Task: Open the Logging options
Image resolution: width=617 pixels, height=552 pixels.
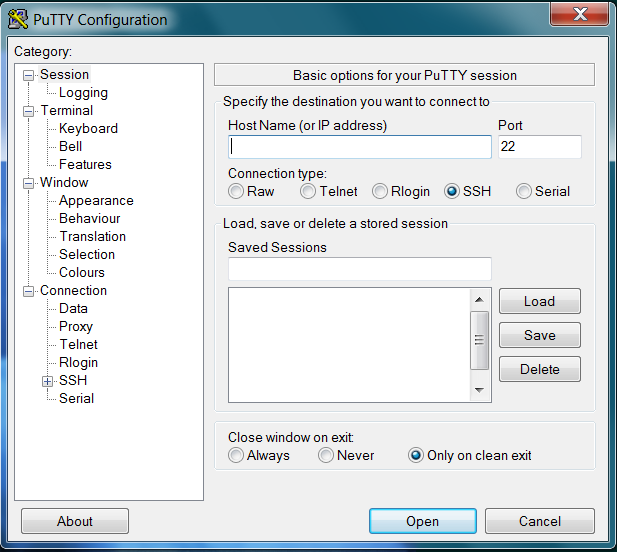Action: (x=83, y=93)
